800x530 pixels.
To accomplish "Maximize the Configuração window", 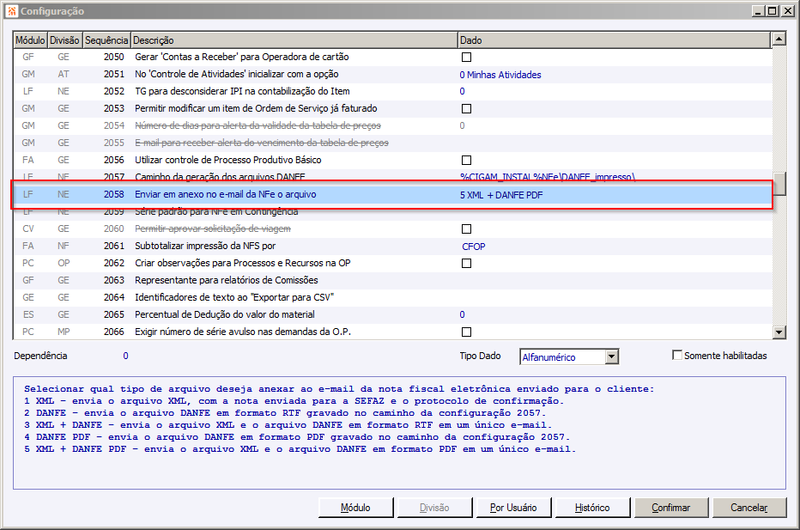I will (x=772, y=11).
